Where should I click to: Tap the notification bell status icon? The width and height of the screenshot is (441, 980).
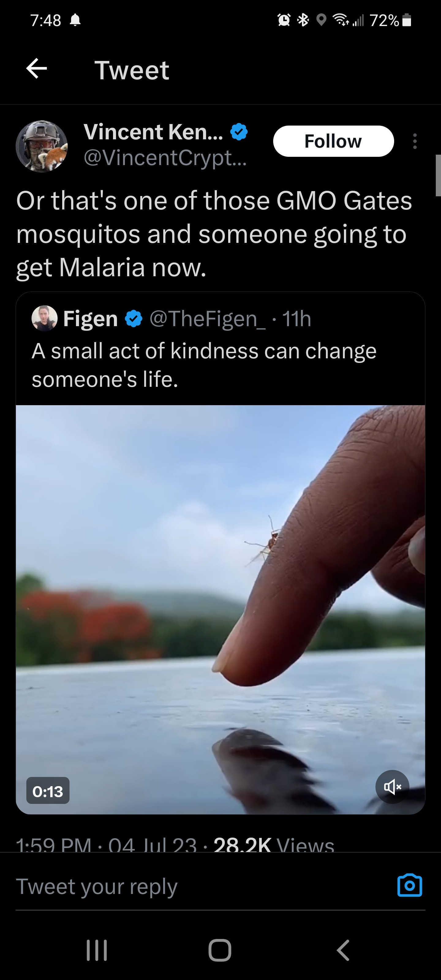pyautogui.click(x=75, y=20)
